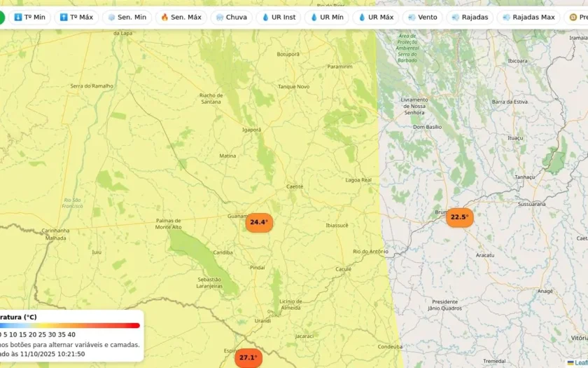
Task: Click the Caculé town label
Action: (x=344, y=269)
